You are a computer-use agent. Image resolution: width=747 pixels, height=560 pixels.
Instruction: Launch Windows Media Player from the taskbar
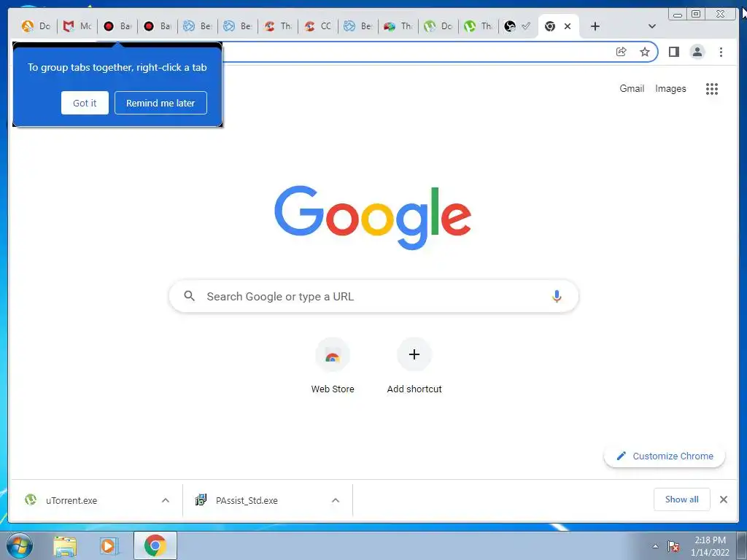coord(109,545)
